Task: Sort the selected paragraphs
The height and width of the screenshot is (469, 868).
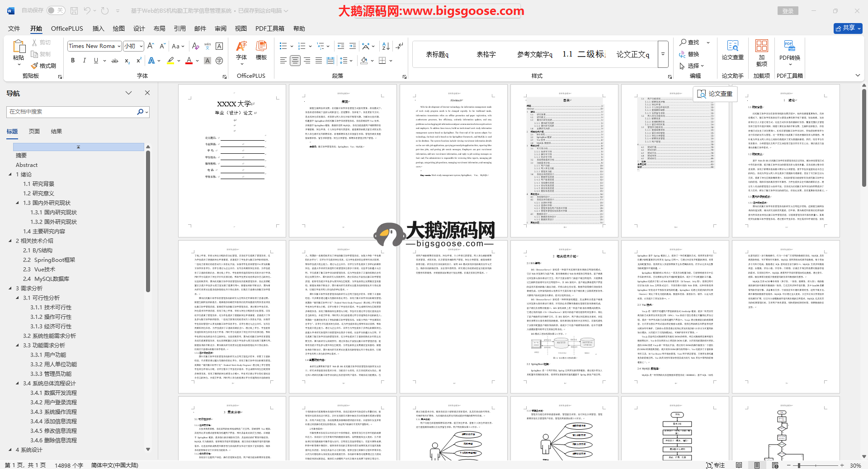Action: [x=386, y=46]
